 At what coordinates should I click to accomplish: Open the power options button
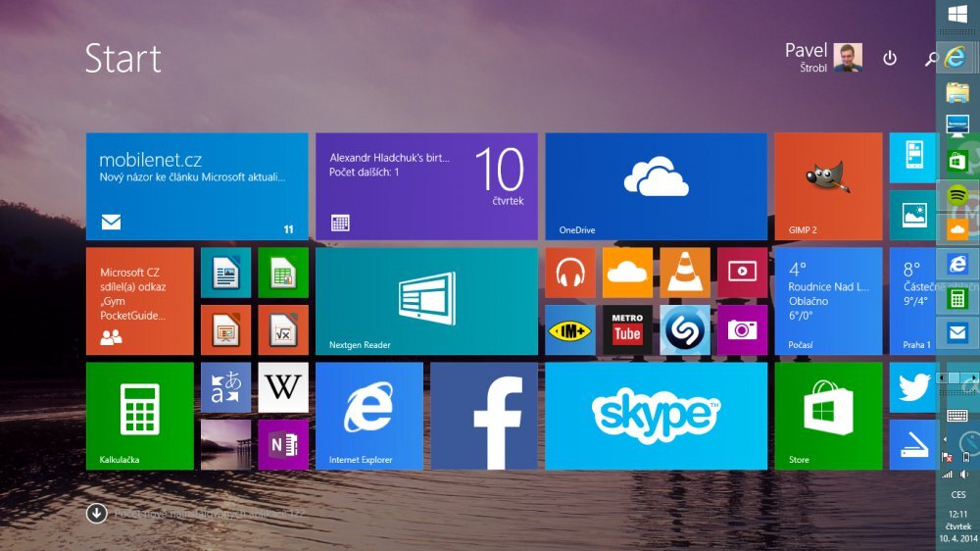pos(890,58)
